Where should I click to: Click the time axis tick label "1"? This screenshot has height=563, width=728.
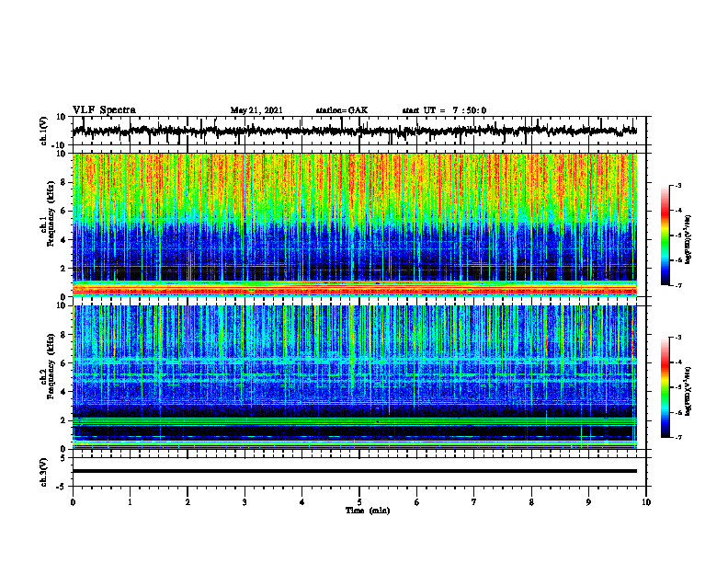click(130, 502)
